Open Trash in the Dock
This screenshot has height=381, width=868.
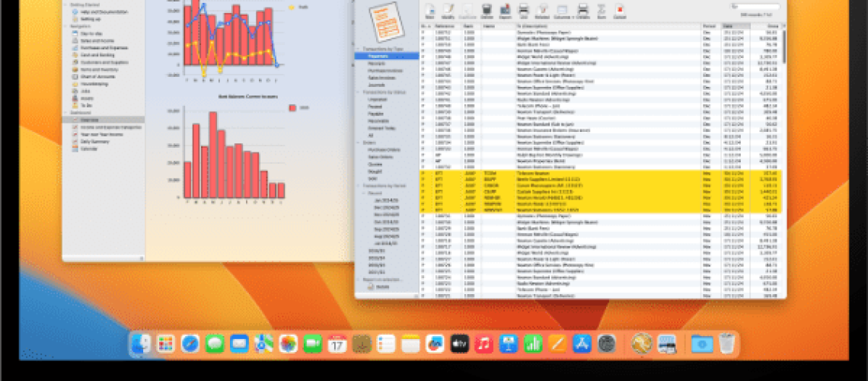pos(726,344)
